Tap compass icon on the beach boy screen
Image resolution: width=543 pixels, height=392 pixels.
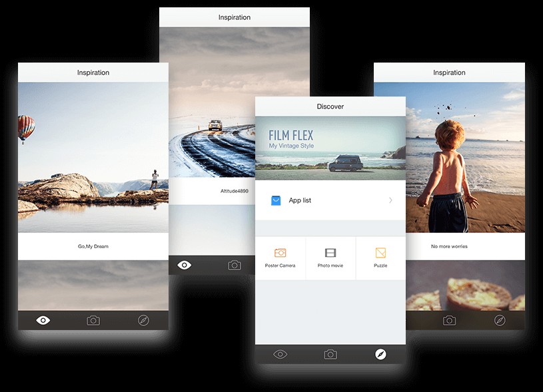coord(500,320)
